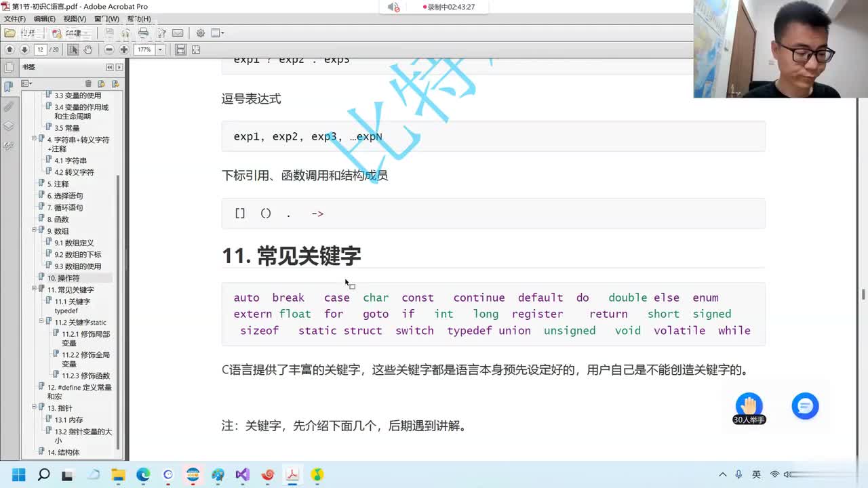Click the zoom percentage field

144,49
